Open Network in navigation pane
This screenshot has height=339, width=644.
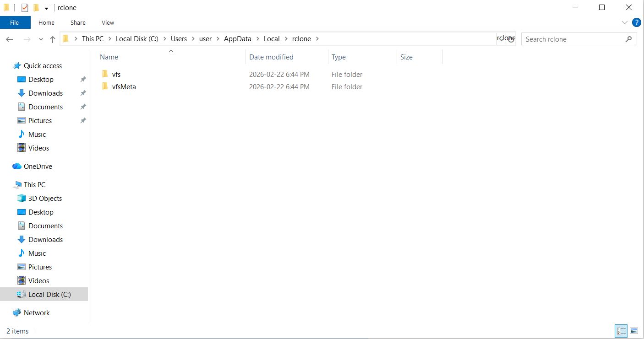click(37, 312)
